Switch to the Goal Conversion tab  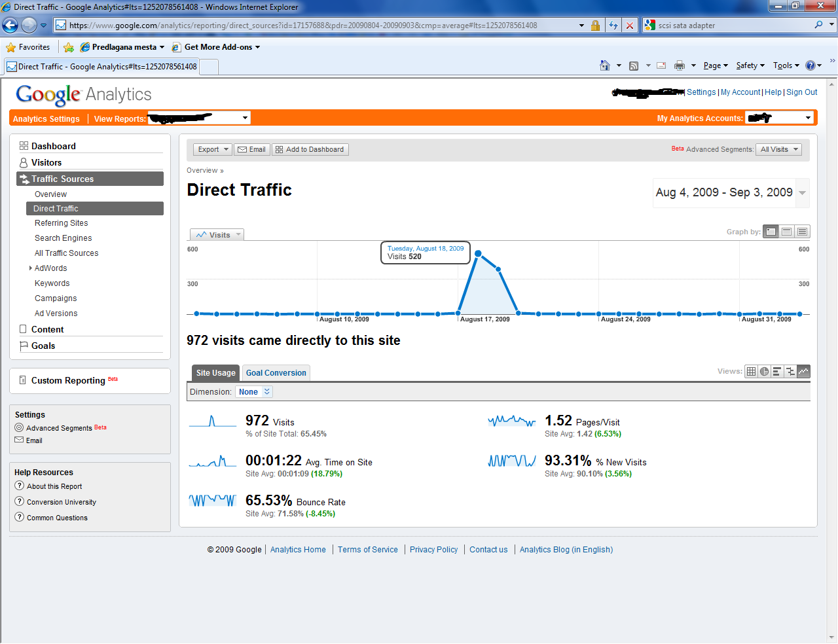coord(276,373)
